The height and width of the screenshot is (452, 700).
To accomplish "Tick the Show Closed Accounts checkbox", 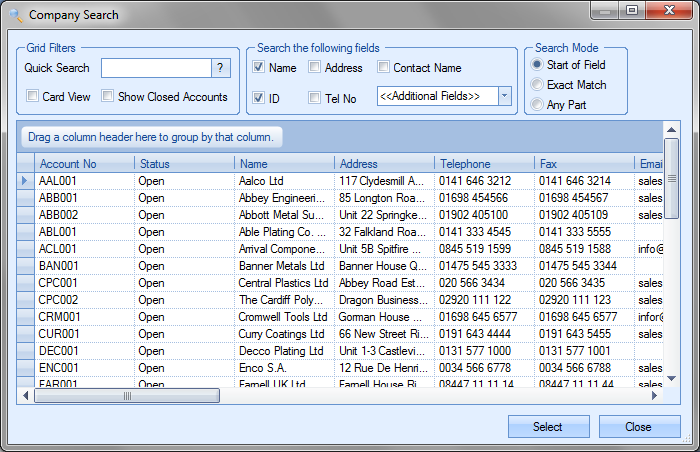I will click(x=105, y=97).
